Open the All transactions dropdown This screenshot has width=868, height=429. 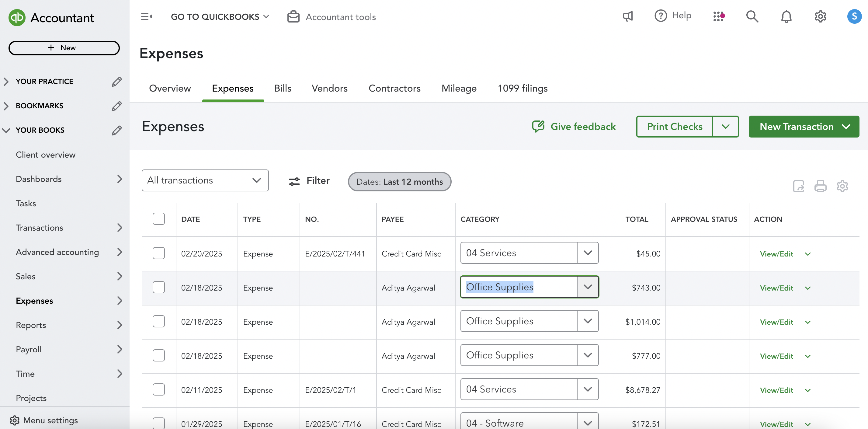click(x=205, y=180)
